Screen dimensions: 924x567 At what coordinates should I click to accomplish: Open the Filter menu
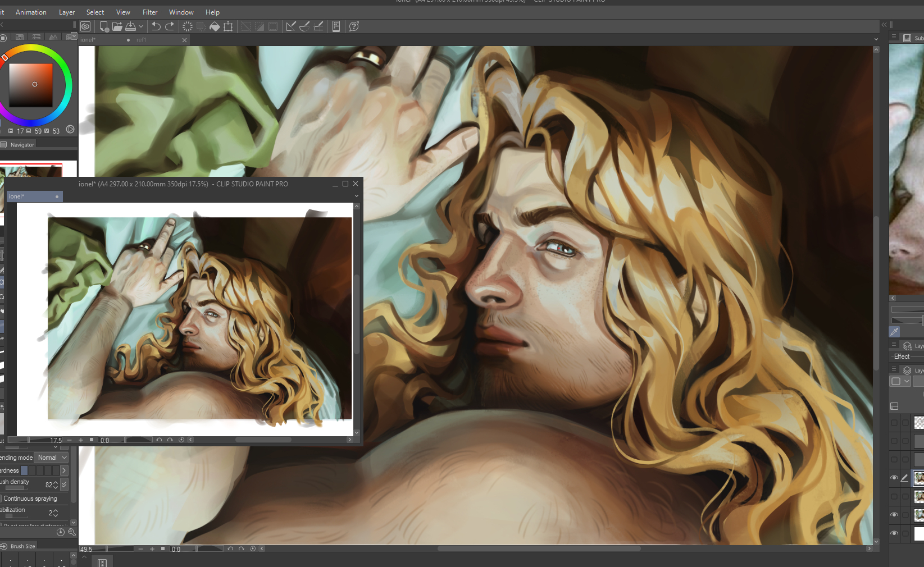pos(150,12)
